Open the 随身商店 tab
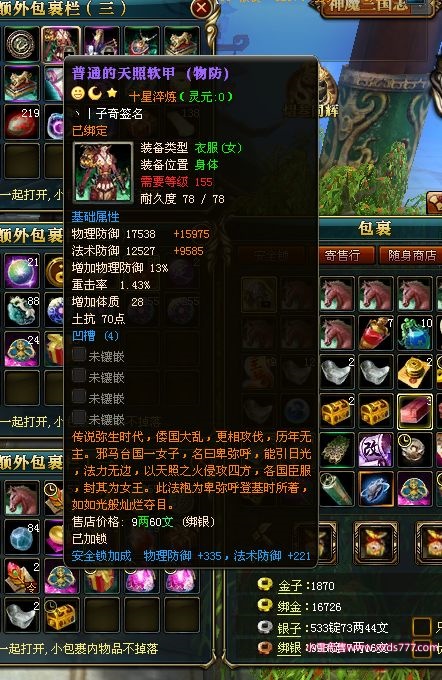Screen dimensions: 442x680 pyautogui.click(x=411, y=255)
